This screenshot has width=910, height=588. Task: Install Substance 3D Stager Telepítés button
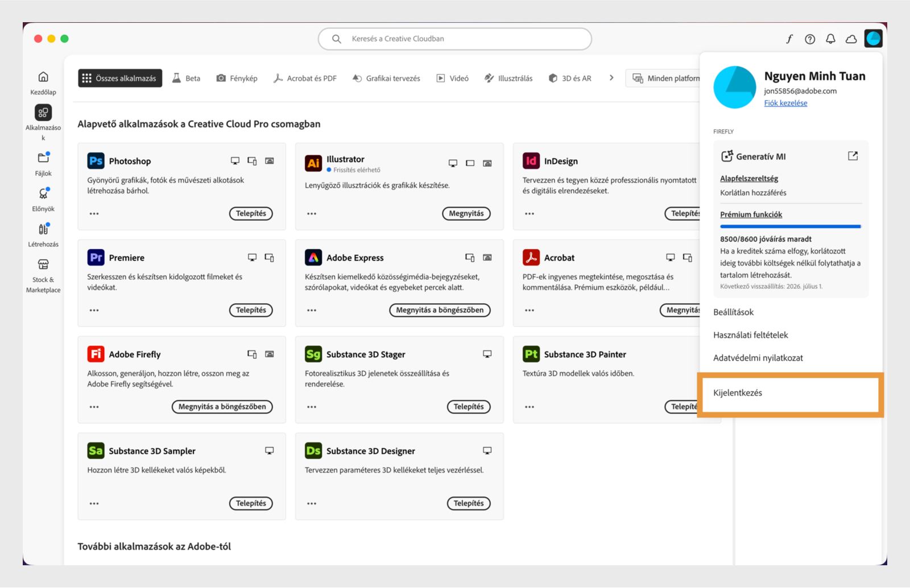tap(469, 407)
